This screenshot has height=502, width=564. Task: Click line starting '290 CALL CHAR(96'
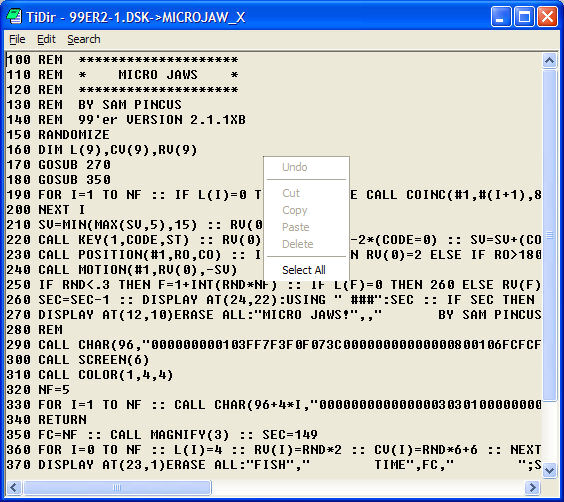(274, 345)
